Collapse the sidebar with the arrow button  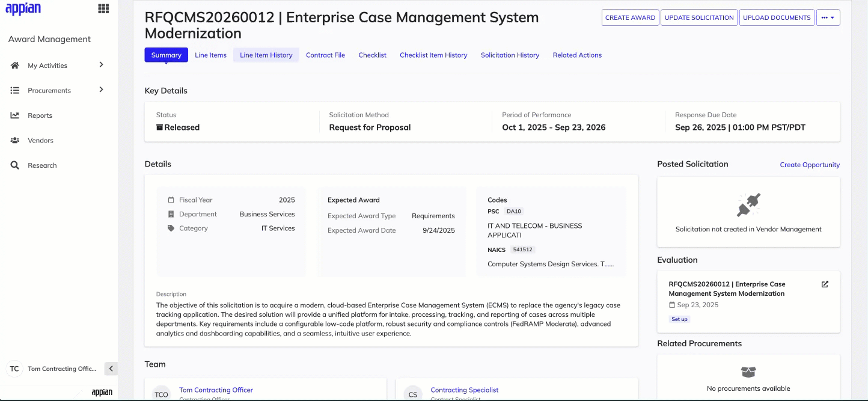111,369
